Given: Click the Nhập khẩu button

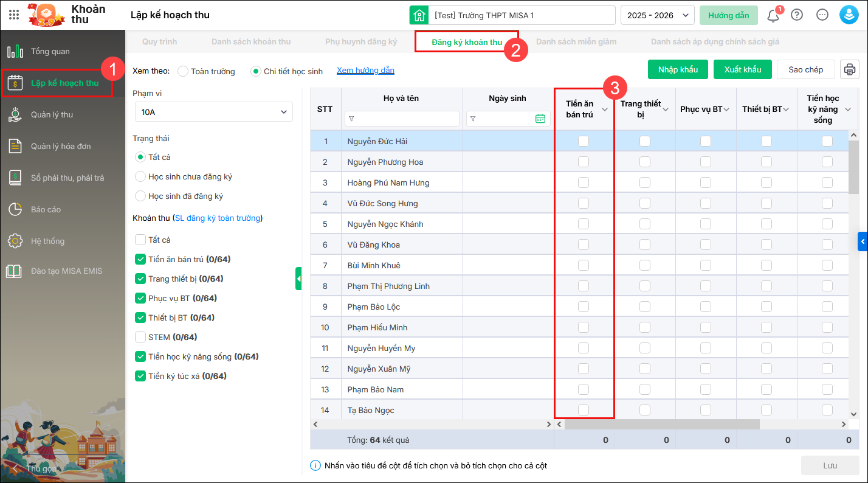Looking at the screenshot, I should [678, 69].
